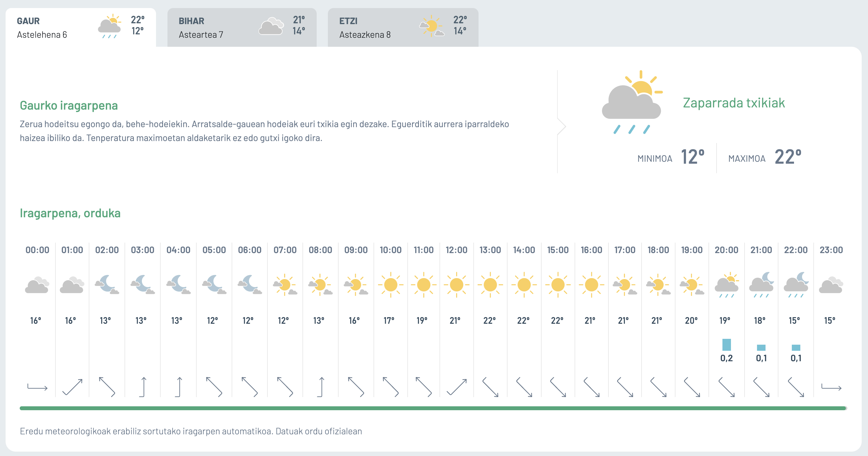Click the wind arrow at 15:00
This screenshot has height=456, width=868.
(558, 387)
